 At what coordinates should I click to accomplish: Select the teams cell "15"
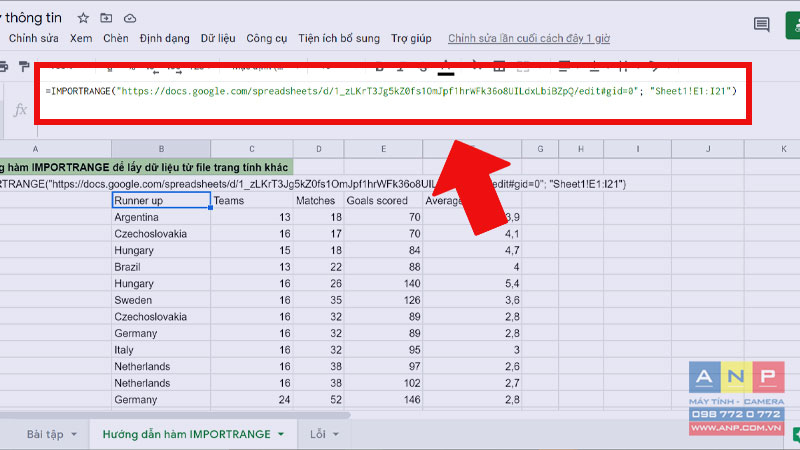coord(252,251)
